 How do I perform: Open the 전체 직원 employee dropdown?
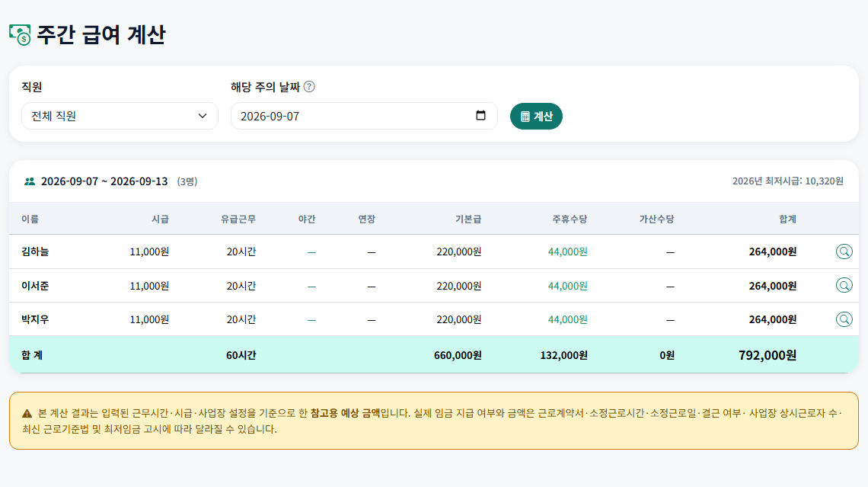pos(120,116)
